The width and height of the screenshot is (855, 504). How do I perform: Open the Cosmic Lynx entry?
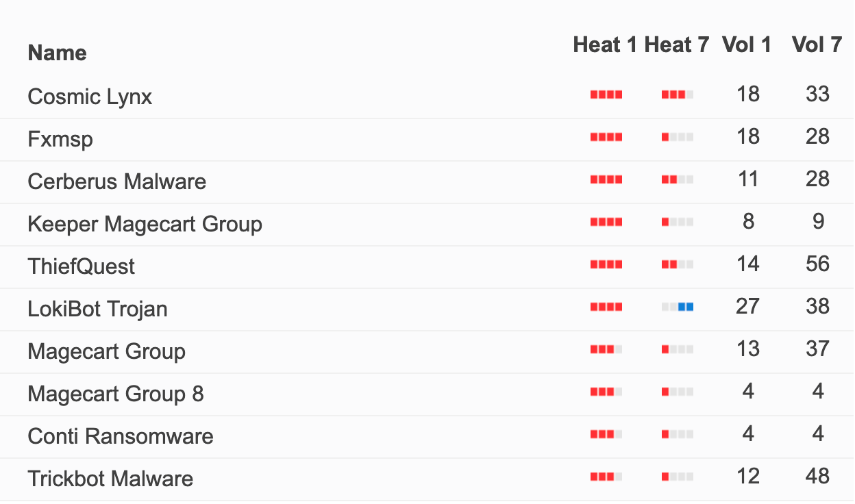point(90,97)
